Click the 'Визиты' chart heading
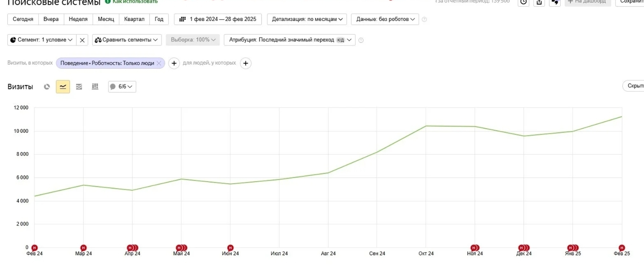This screenshot has height=277, width=644. [21, 87]
